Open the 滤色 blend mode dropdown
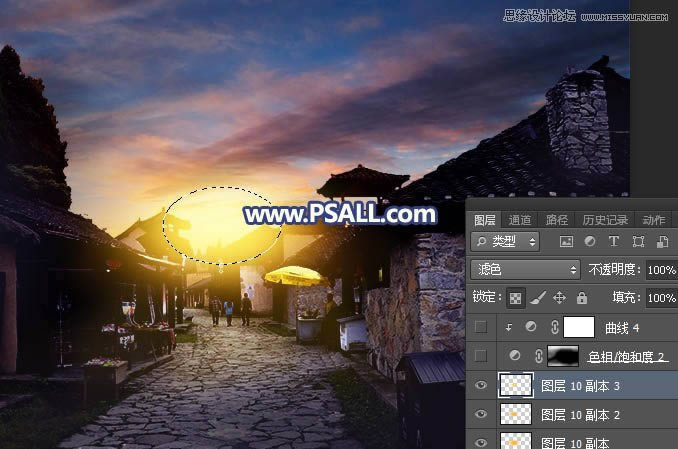The width and height of the screenshot is (678, 449). point(524,270)
